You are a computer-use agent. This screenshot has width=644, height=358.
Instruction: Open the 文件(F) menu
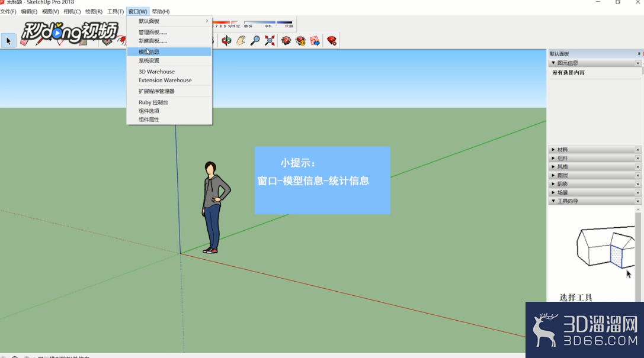(x=8, y=11)
